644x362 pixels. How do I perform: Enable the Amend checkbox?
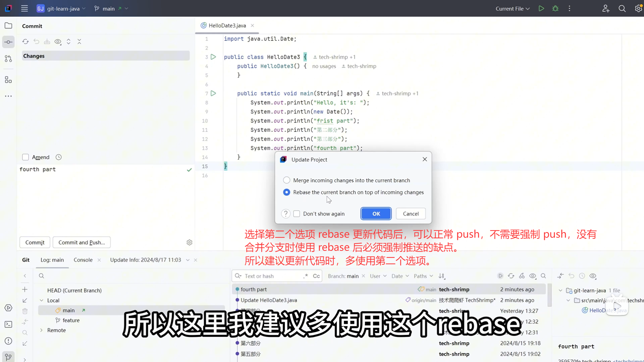click(x=25, y=157)
